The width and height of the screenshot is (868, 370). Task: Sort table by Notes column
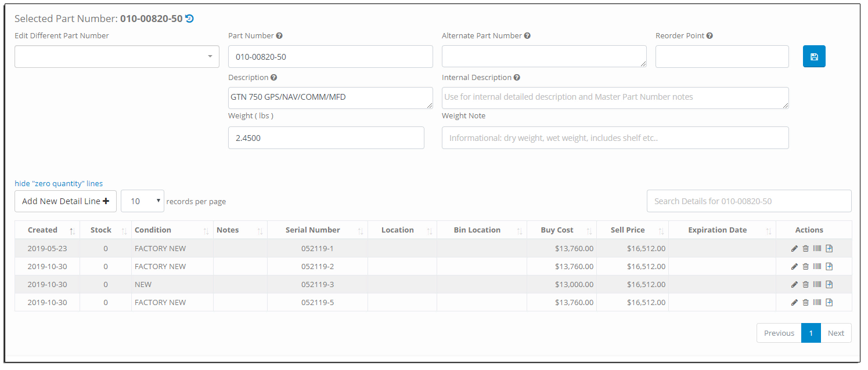coord(240,230)
